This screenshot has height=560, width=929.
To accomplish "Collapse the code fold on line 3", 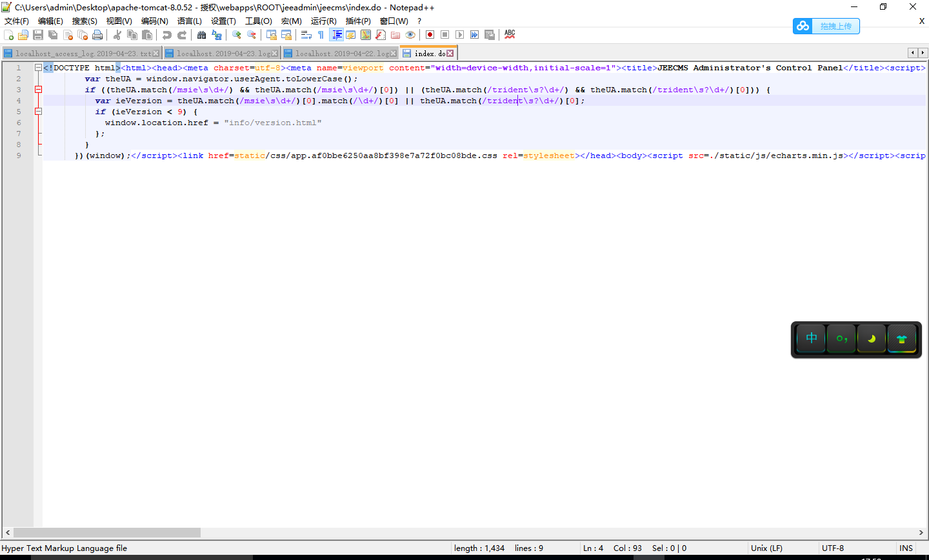I will 38,90.
